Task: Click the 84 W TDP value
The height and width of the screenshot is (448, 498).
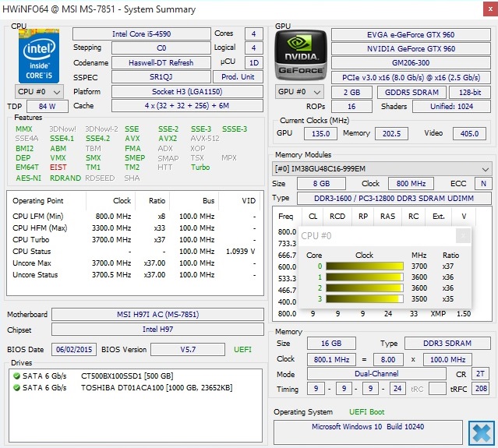Action: pos(48,106)
